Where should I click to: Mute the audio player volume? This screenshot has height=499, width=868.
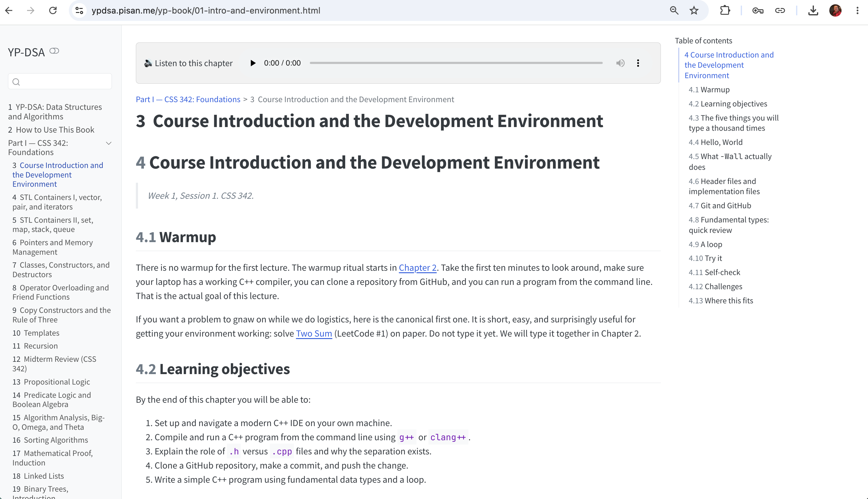coord(621,63)
